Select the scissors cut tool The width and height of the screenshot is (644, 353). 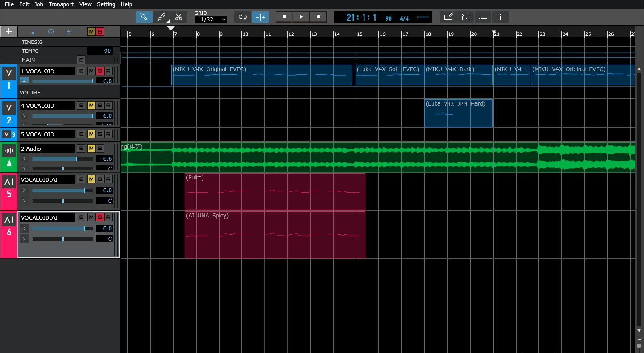coord(179,17)
